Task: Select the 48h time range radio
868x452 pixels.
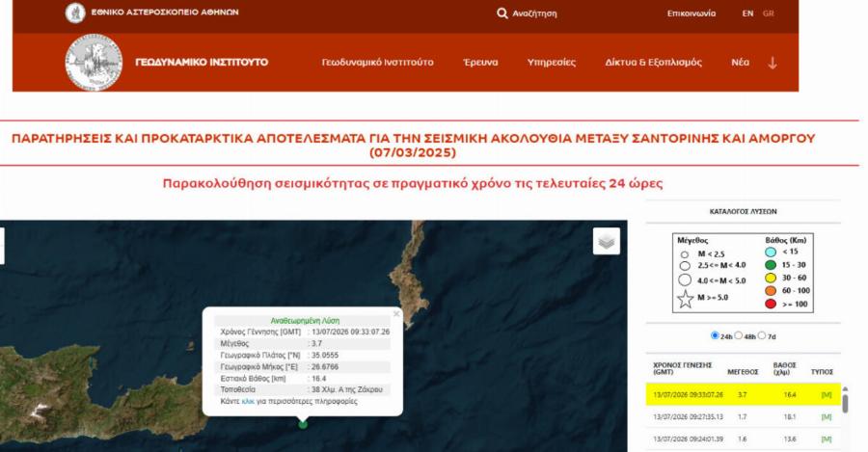Action: (738, 335)
